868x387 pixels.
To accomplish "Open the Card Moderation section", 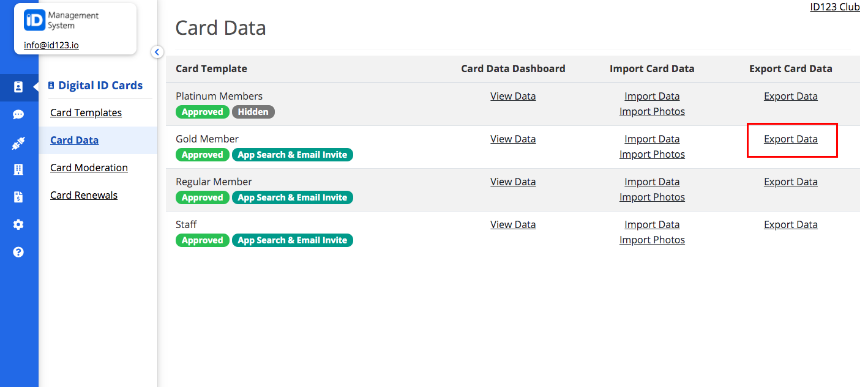I will [89, 168].
